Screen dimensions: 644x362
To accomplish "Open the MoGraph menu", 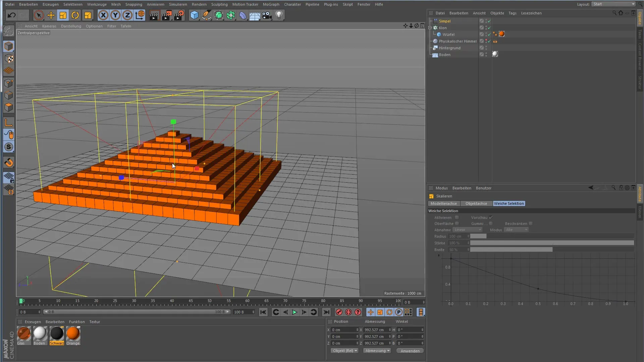I will coord(271,4).
